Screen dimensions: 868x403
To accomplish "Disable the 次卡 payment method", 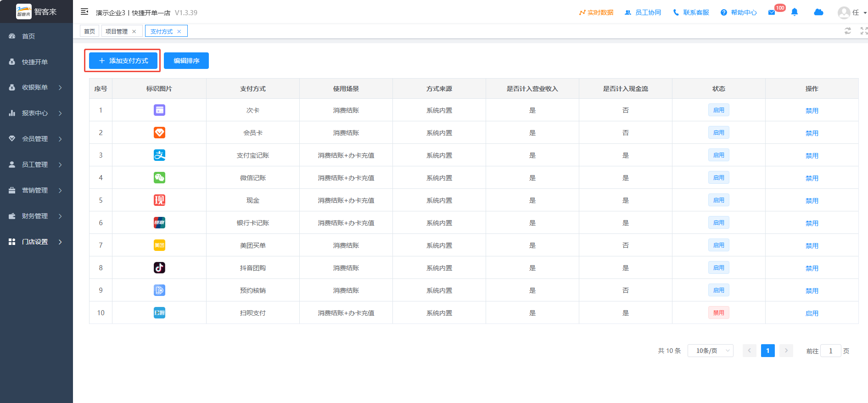I will coord(812,111).
